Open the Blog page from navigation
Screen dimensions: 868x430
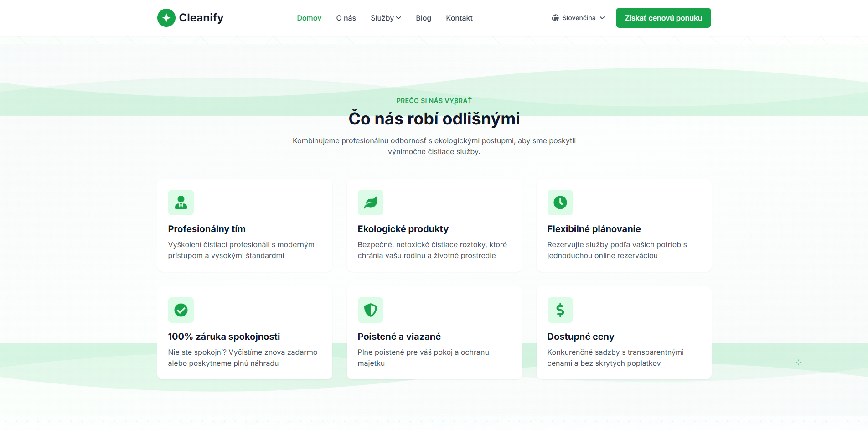pos(423,18)
